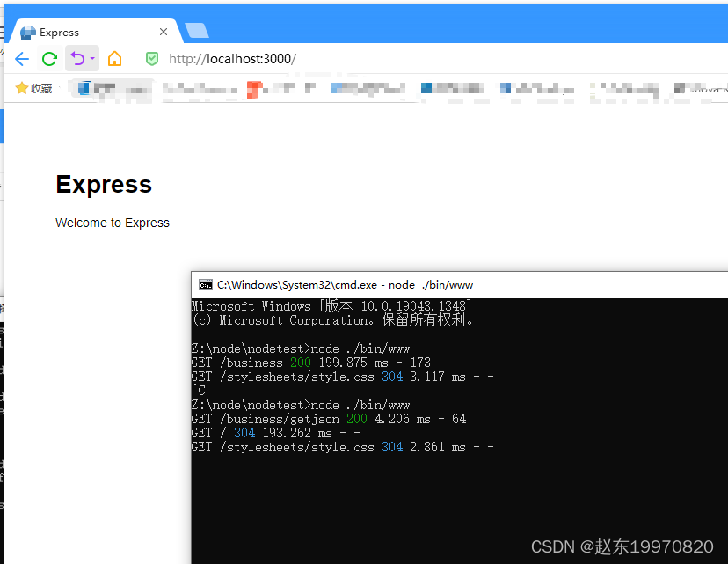Click the Microsoft Windows version line
728x564 pixels.
(331, 305)
